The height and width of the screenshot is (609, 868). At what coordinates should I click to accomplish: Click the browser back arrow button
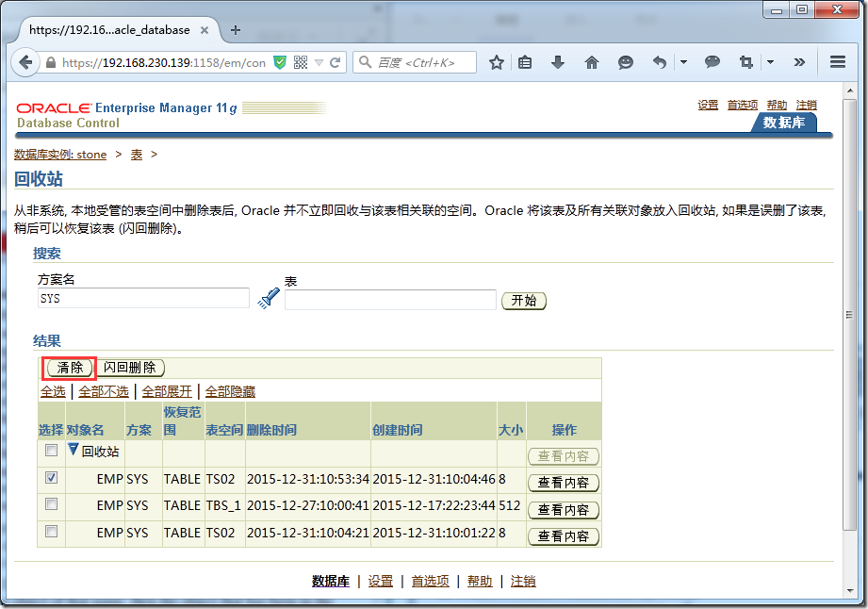tap(26, 63)
